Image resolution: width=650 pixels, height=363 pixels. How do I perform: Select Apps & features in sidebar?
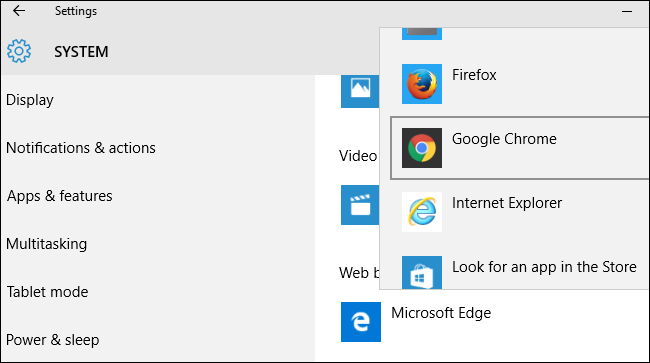coord(60,196)
